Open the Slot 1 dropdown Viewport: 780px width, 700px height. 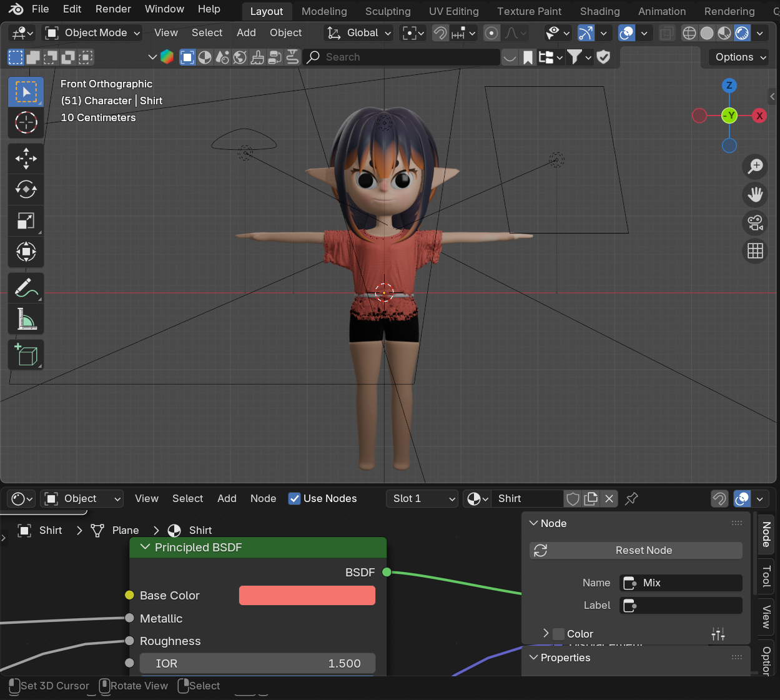coord(422,498)
